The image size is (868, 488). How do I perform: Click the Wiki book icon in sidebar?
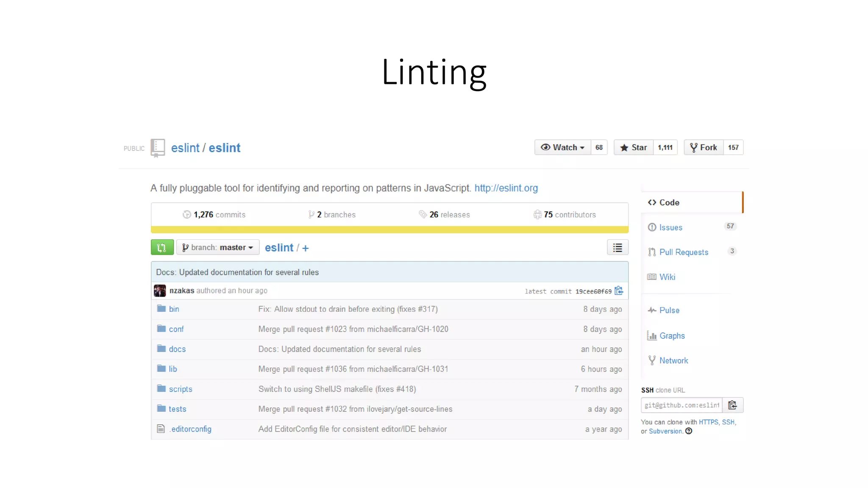(x=652, y=277)
